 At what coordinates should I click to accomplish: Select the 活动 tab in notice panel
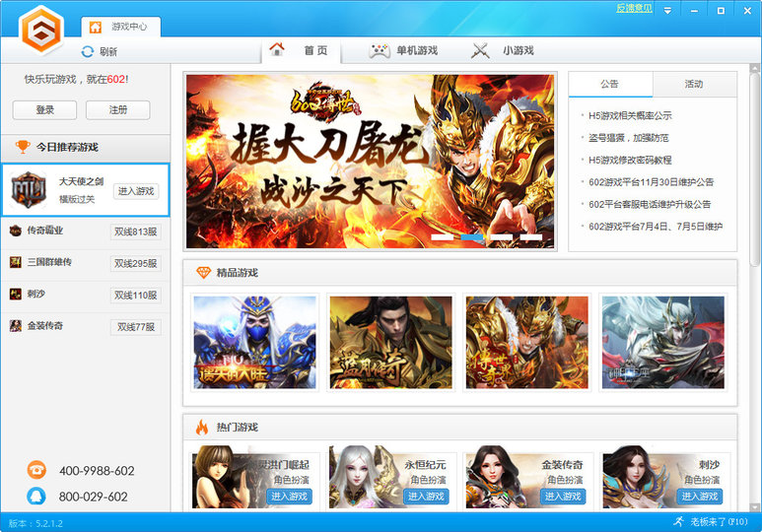click(x=693, y=85)
